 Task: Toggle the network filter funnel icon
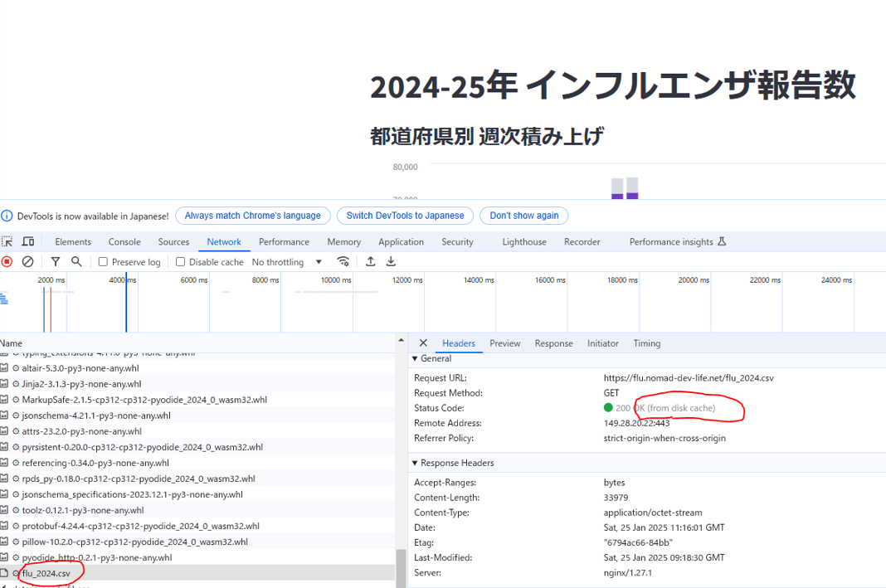[x=56, y=262]
